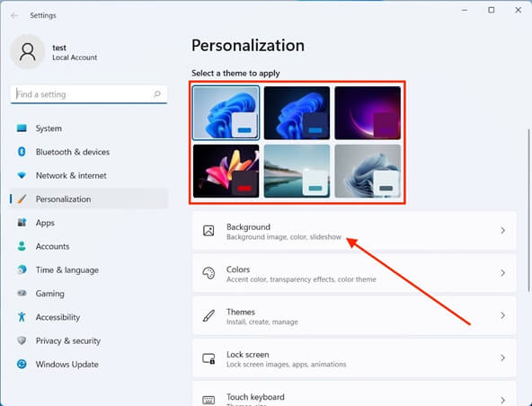Click the vertical scrollbar on the right

pos(528,210)
